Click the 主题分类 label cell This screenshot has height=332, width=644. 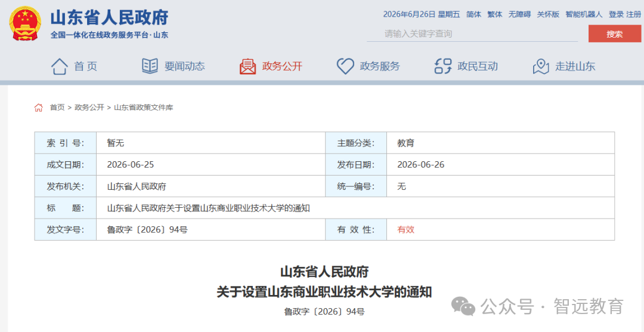coord(355,143)
